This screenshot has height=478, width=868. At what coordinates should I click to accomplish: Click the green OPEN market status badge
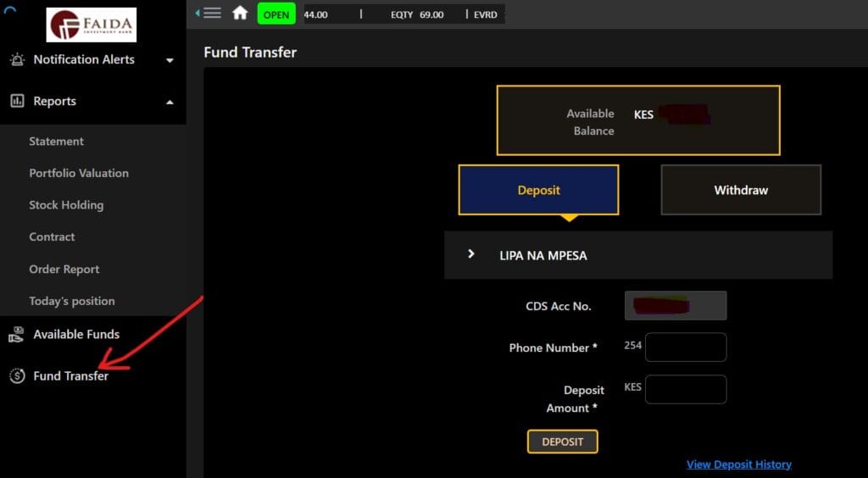click(x=275, y=14)
